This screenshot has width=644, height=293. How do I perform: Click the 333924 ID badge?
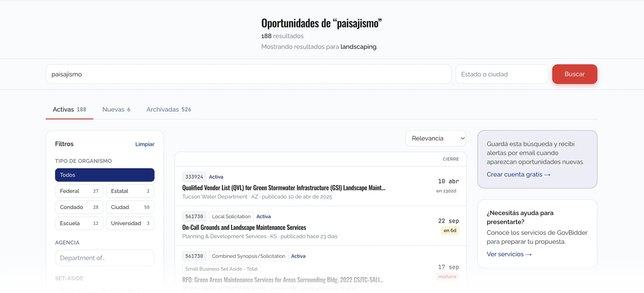[x=194, y=177]
